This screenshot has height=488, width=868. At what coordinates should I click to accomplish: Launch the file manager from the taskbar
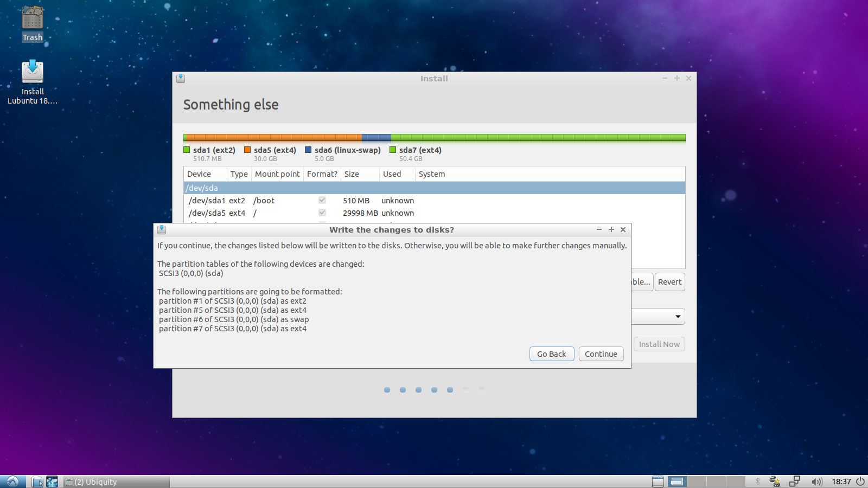tap(37, 481)
